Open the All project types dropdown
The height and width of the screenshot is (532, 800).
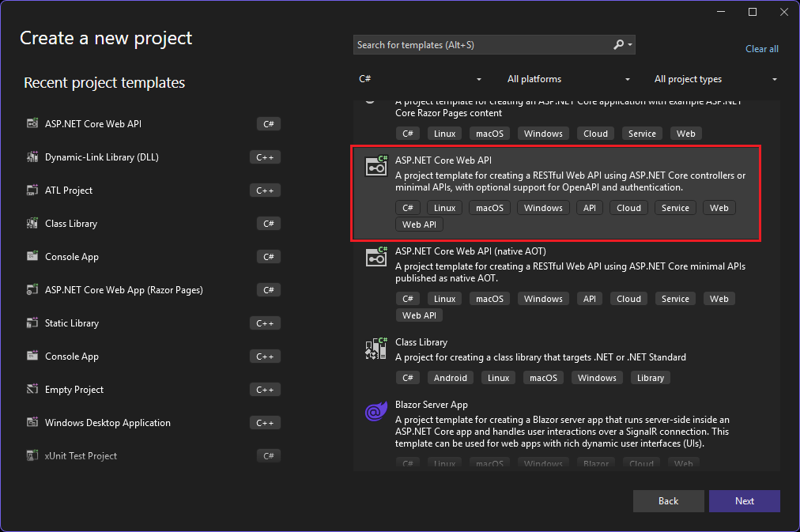[715, 79]
